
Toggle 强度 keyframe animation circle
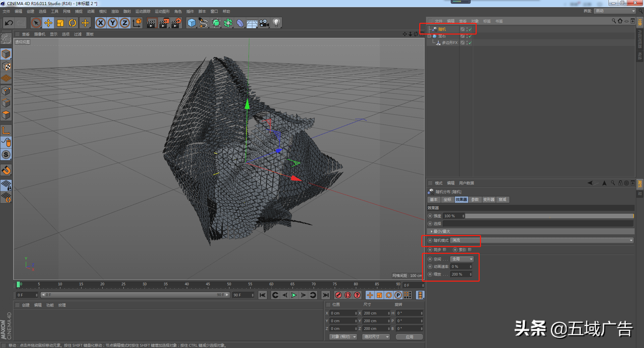point(430,216)
